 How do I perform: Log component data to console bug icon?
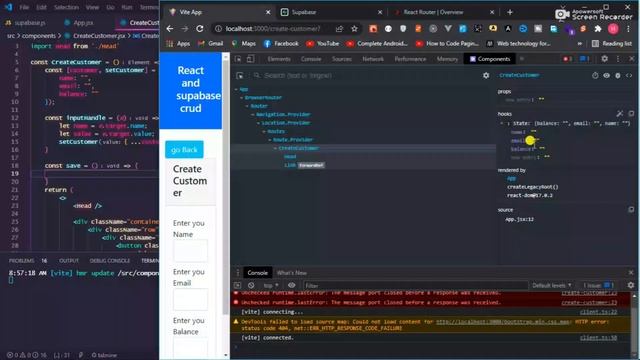[x=618, y=76]
